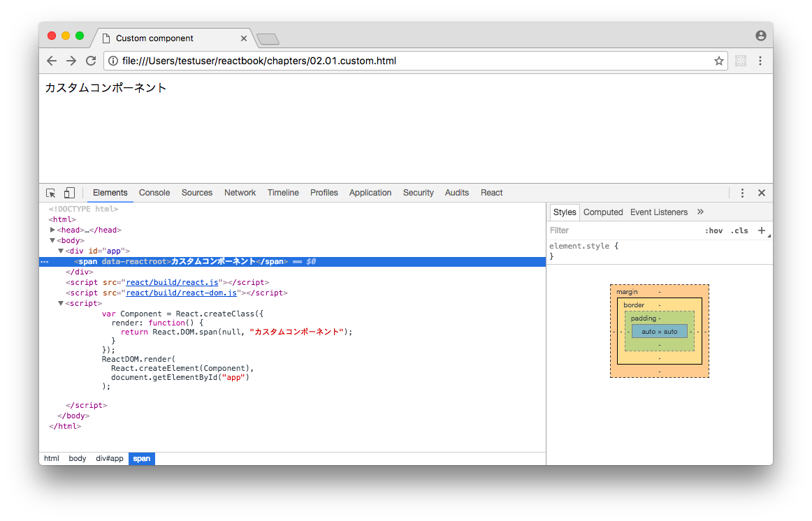Select the closing </body> tag line
Screen dimensions: 812x521
coord(73,416)
